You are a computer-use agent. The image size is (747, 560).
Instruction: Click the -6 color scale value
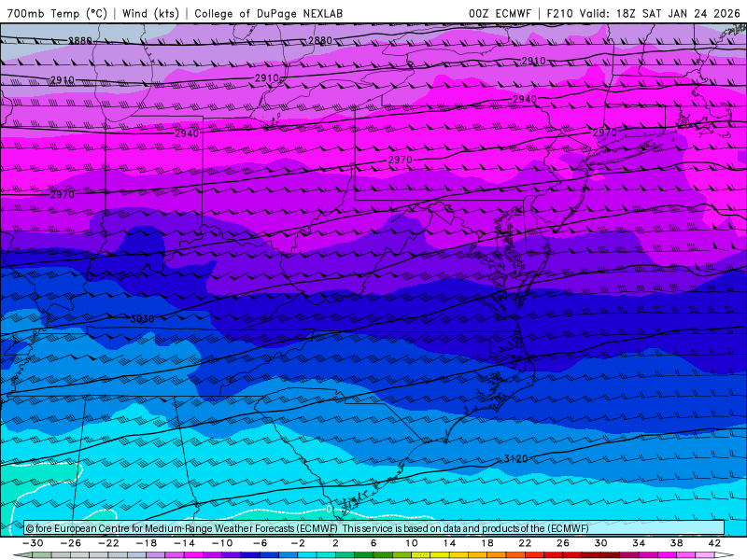pos(261,543)
